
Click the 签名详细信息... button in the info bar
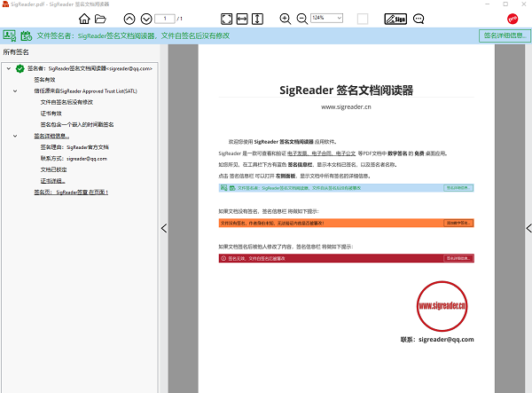point(502,36)
